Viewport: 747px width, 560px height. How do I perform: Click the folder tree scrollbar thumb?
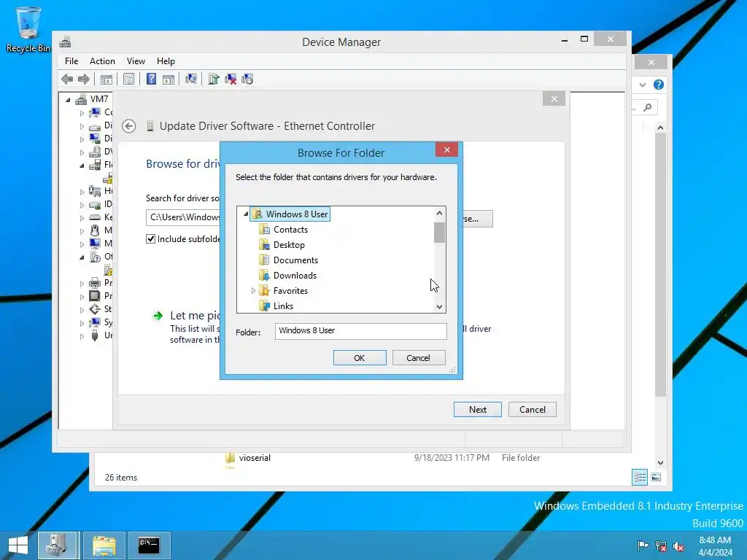[x=439, y=233]
